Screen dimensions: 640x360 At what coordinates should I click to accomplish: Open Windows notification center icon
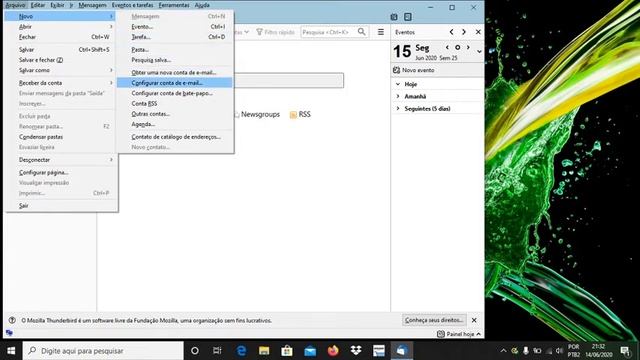[625, 351]
